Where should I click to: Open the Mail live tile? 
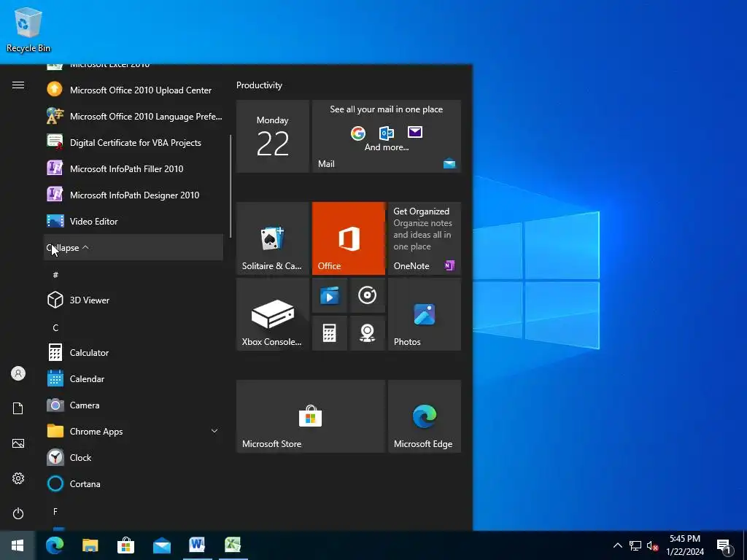(x=387, y=136)
